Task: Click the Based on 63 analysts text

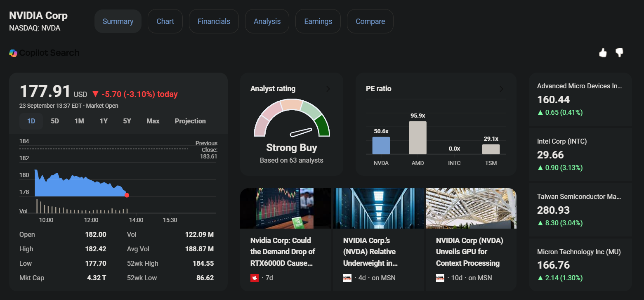Action: [x=292, y=160]
